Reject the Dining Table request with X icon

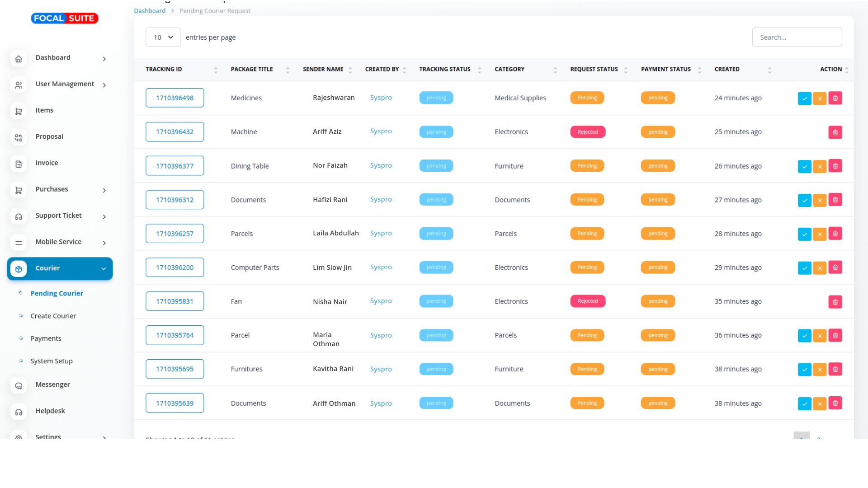tap(819, 166)
